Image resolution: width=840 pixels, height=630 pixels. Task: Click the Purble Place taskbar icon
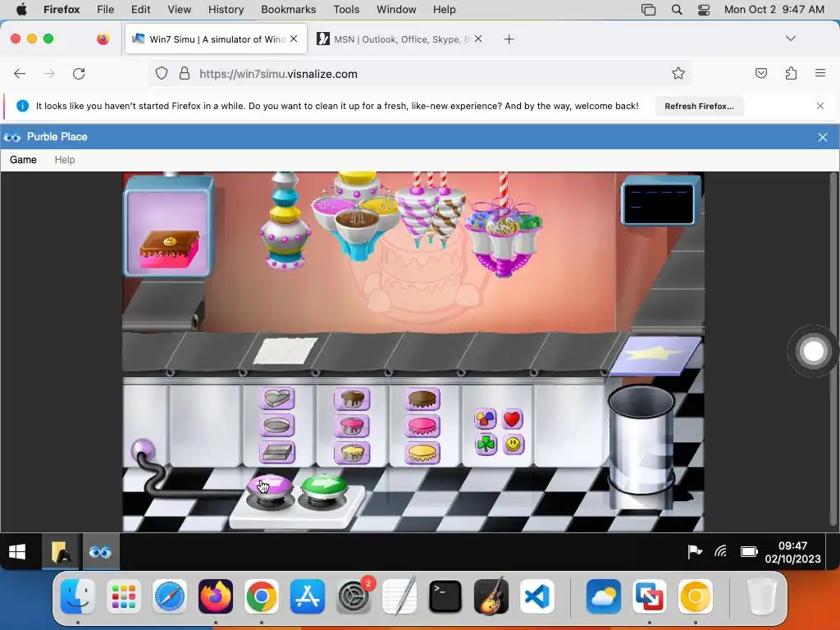pyautogui.click(x=101, y=552)
